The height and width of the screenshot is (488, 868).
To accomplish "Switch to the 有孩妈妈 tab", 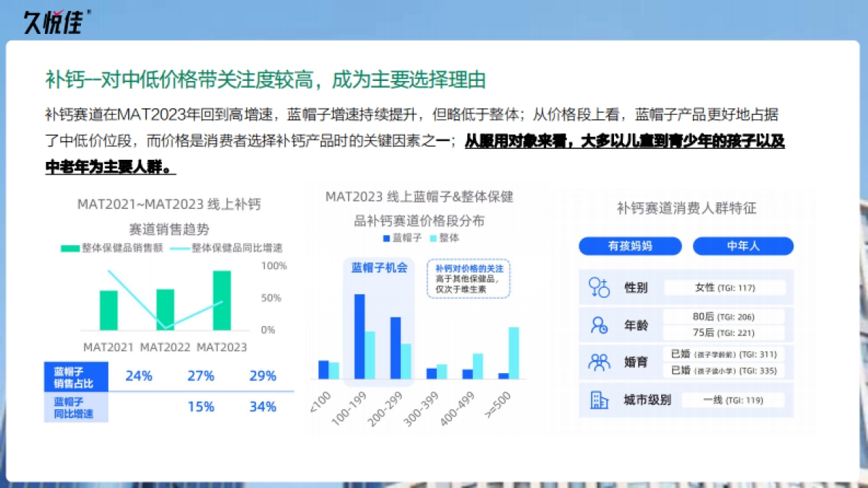I will [631, 246].
